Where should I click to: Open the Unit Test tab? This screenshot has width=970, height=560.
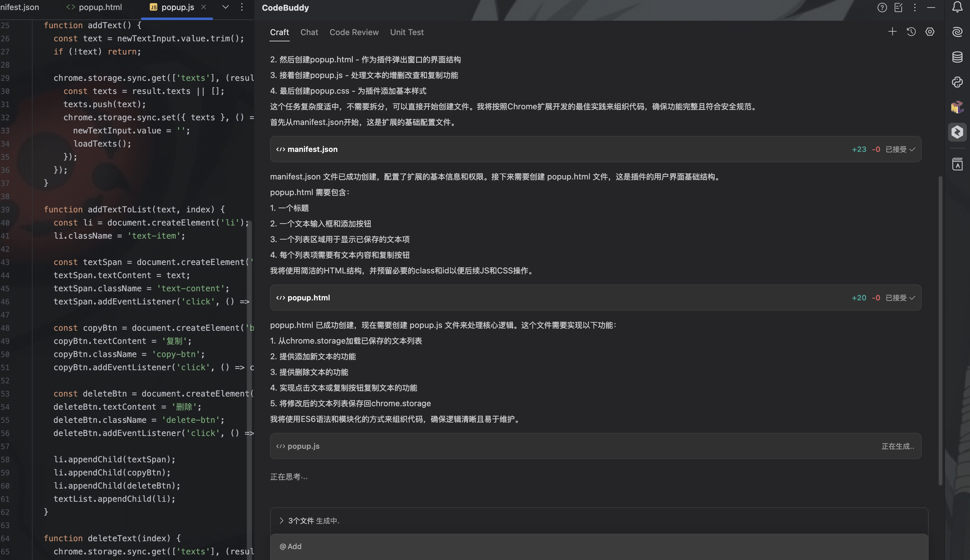406,32
